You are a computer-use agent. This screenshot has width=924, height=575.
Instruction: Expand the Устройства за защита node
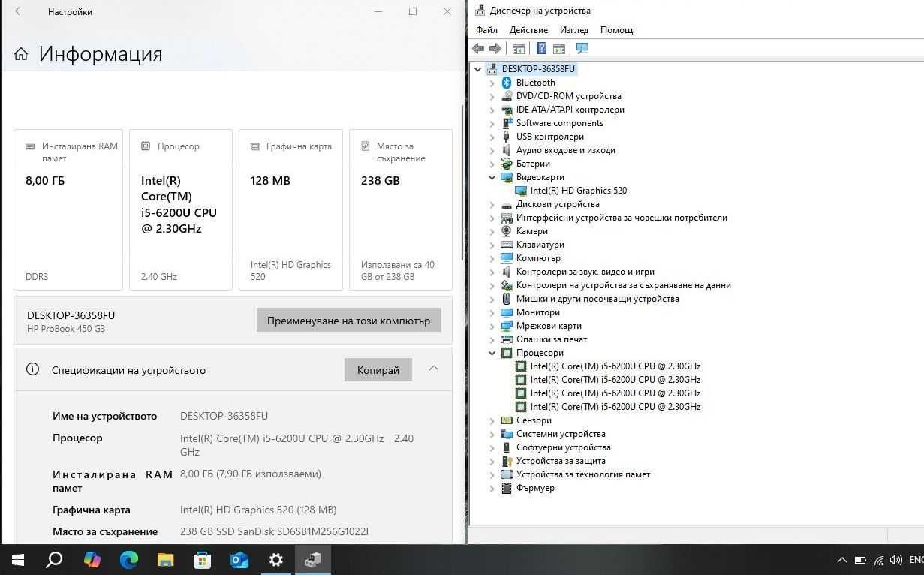coord(492,461)
